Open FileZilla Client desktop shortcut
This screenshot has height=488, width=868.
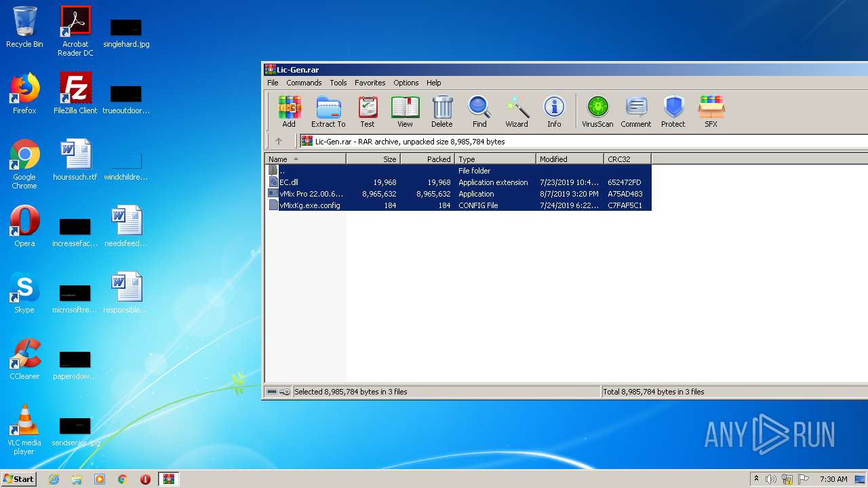point(75,94)
